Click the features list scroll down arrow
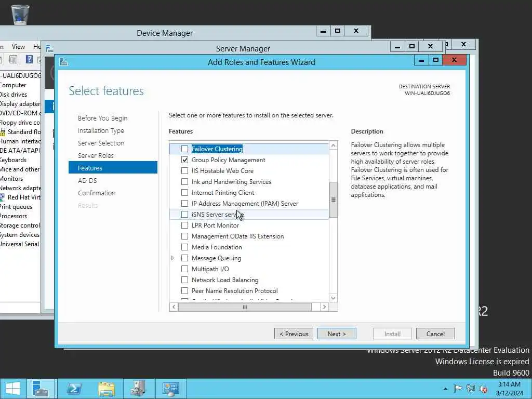Screen dimensions: 532x399 tap(333, 298)
